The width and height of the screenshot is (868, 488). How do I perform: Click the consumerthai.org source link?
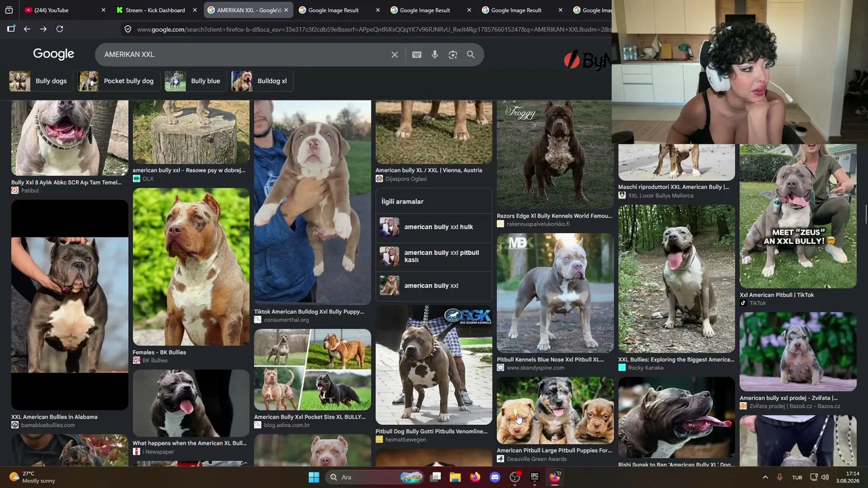pos(286,320)
